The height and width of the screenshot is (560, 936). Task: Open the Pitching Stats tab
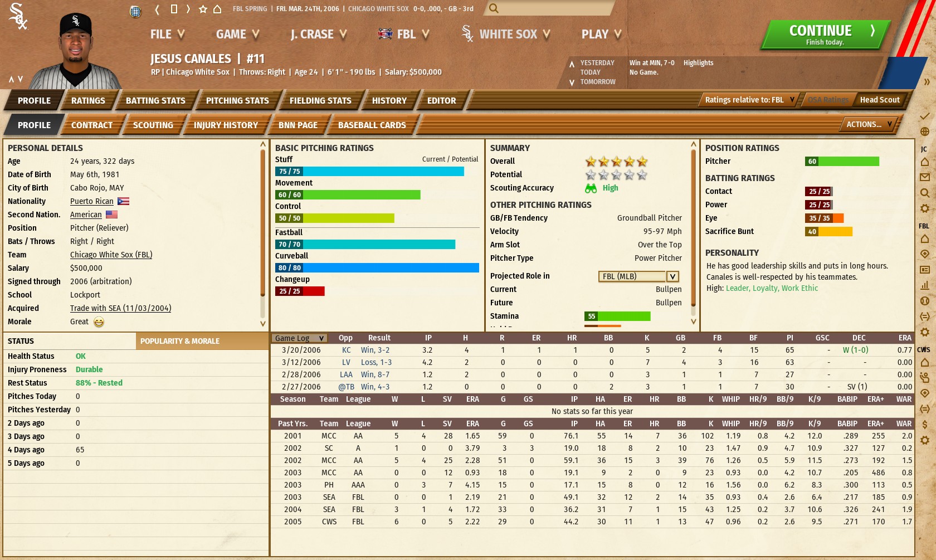tap(237, 101)
